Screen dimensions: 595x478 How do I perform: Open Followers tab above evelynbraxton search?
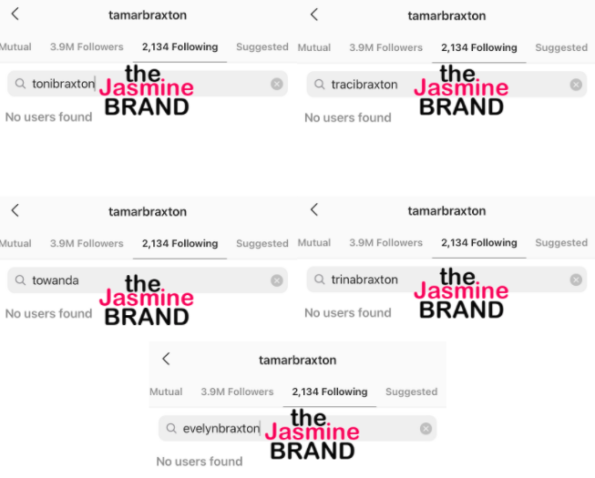tap(237, 392)
